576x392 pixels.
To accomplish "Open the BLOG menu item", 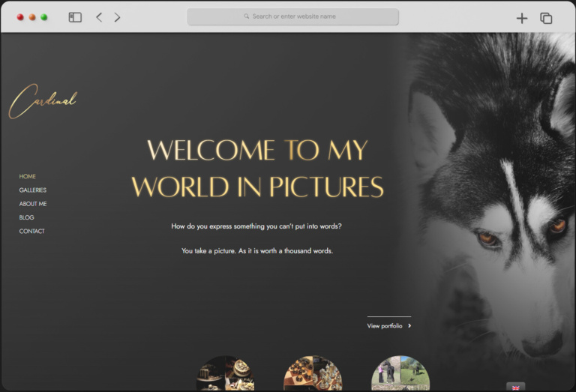I will (x=26, y=217).
